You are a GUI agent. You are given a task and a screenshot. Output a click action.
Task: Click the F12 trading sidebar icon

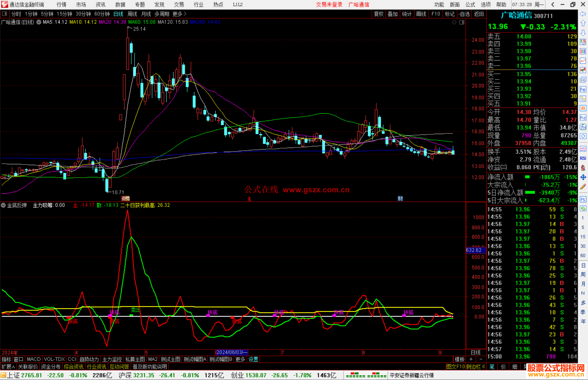(583, 118)
